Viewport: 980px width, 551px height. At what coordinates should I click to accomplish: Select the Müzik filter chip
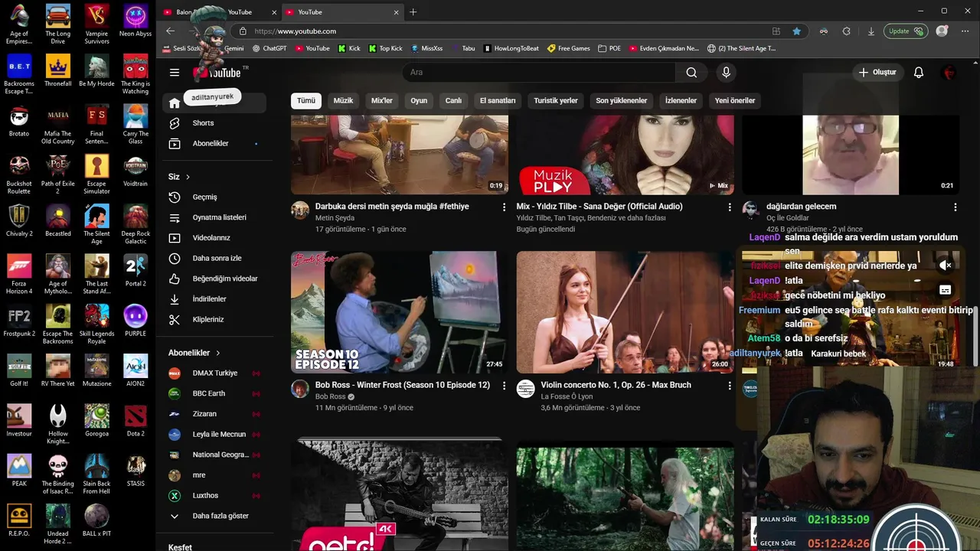point(343,100)
